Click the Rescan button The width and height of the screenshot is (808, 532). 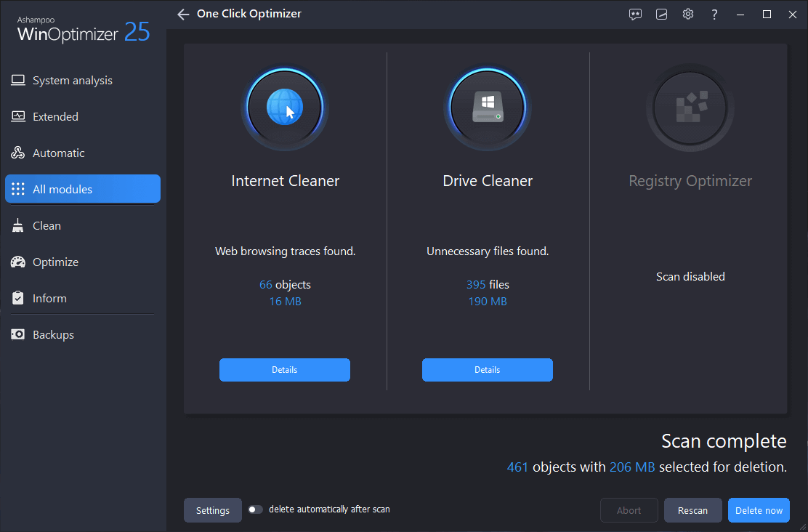pos(692,510)
